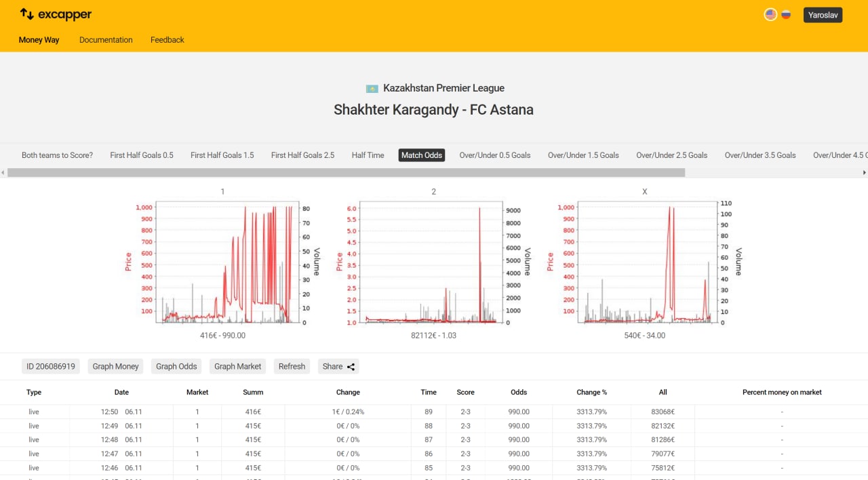
Task: Click the Change column header
Action: [348, 393]
